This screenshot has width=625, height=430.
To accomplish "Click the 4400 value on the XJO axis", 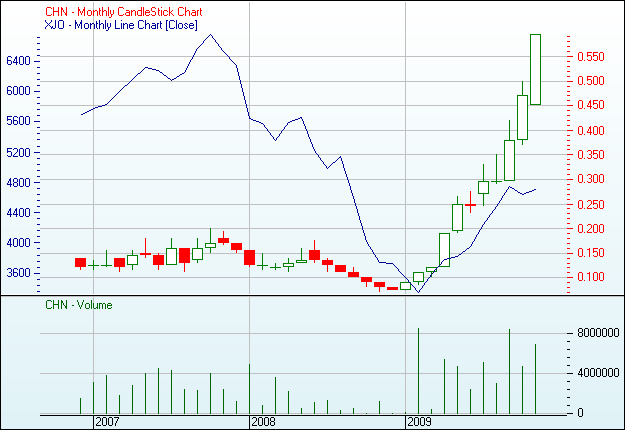I will pos(18,213).
